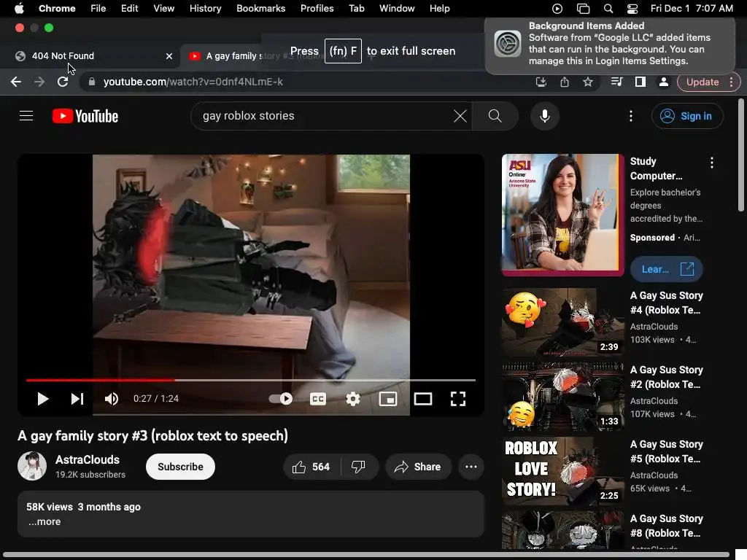Open YouTube settings three-dot menu
Viewport: 747px width, 560px height.
631,116
